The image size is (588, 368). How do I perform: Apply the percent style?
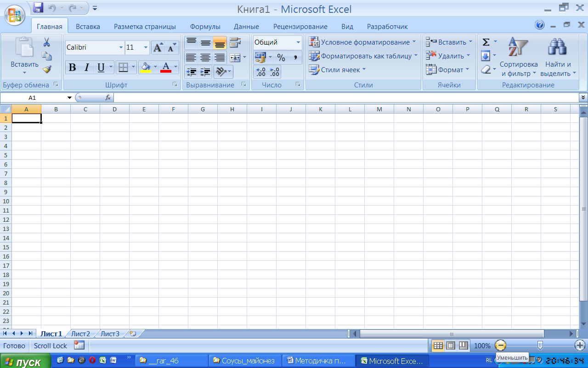tap(281, 57)
